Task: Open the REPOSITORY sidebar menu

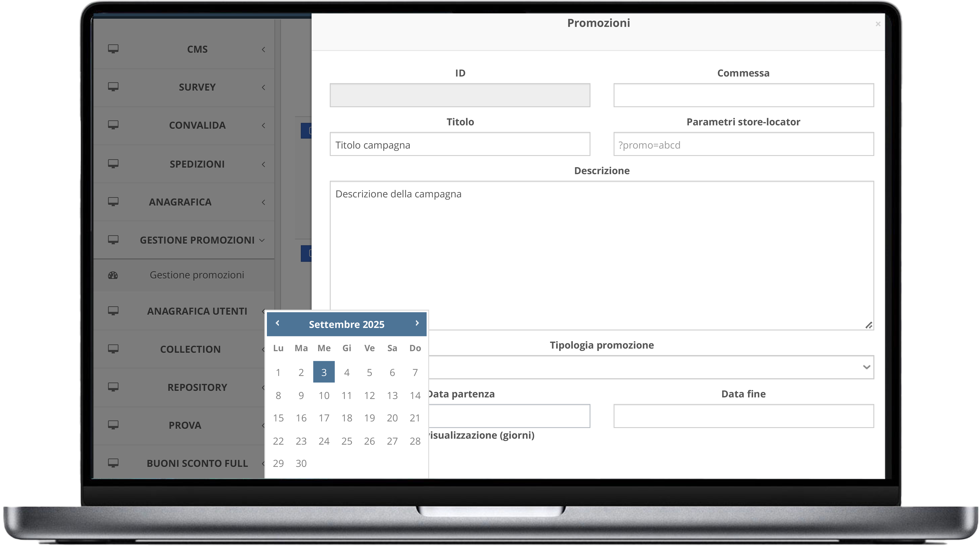Action: click(197, 388)
